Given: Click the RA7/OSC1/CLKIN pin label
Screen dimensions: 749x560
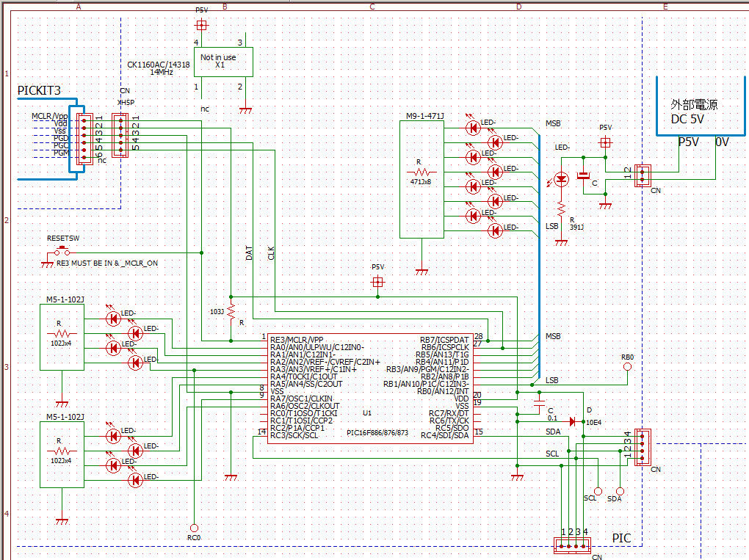Looking at the screenshot, I should tap(301, 399).
